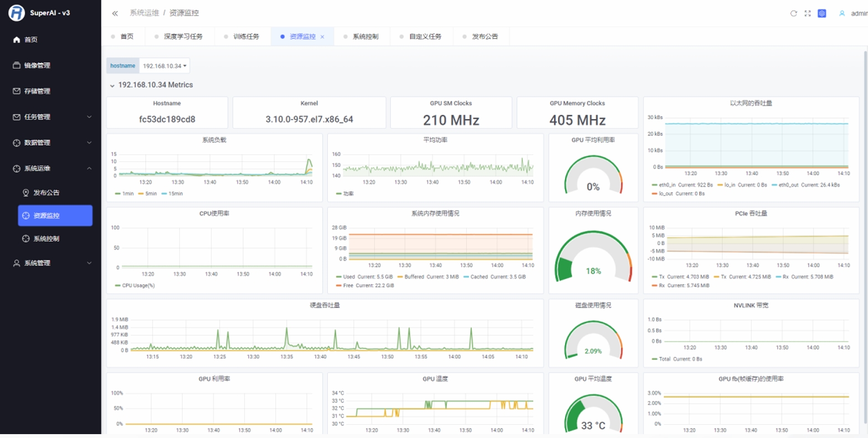
Task: Click the refresh icon in the top bar
Action: 793,13
